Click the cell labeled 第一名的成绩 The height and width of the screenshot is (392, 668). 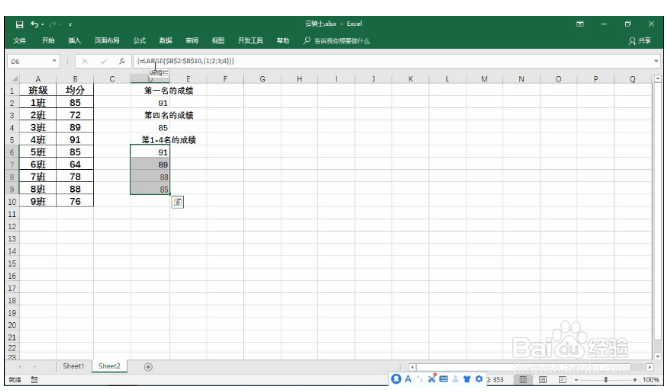coord(169,90)
